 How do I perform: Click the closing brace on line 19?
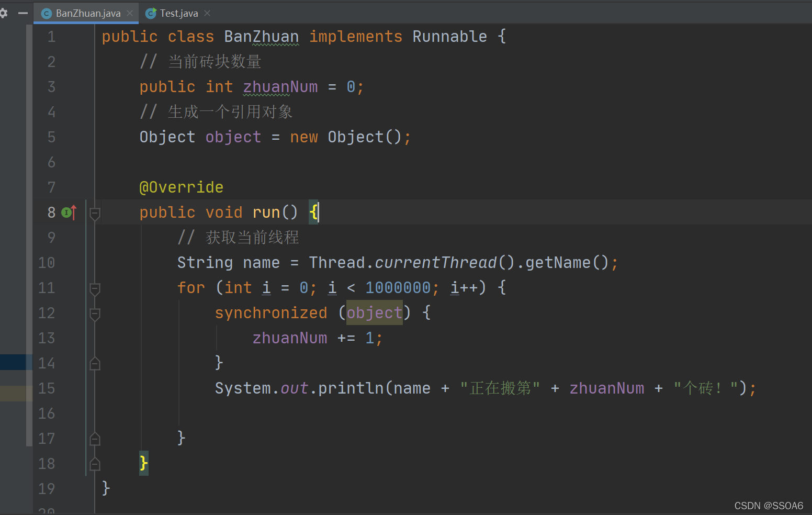[x=106, y=488]
